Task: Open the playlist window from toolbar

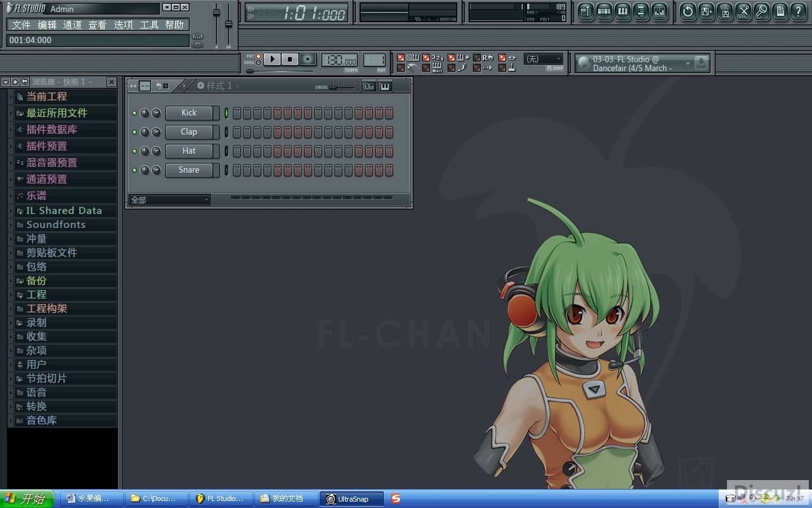Action: [x=586, y=11]
